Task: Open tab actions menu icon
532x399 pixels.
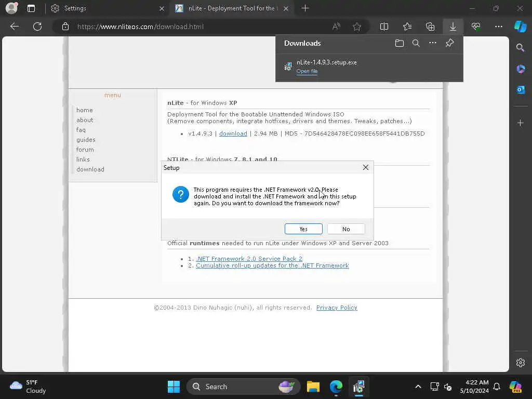Action: coord(31,8)
